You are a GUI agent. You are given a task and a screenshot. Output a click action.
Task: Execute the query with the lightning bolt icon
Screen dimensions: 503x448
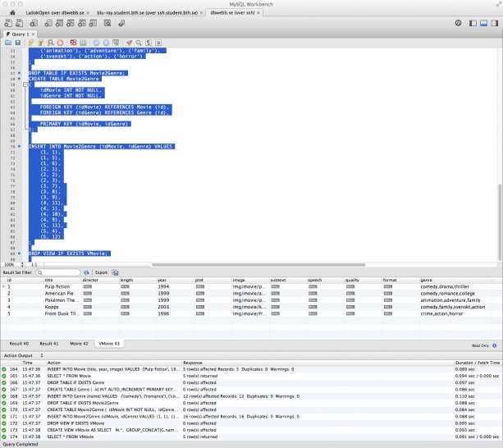(31, 43)
